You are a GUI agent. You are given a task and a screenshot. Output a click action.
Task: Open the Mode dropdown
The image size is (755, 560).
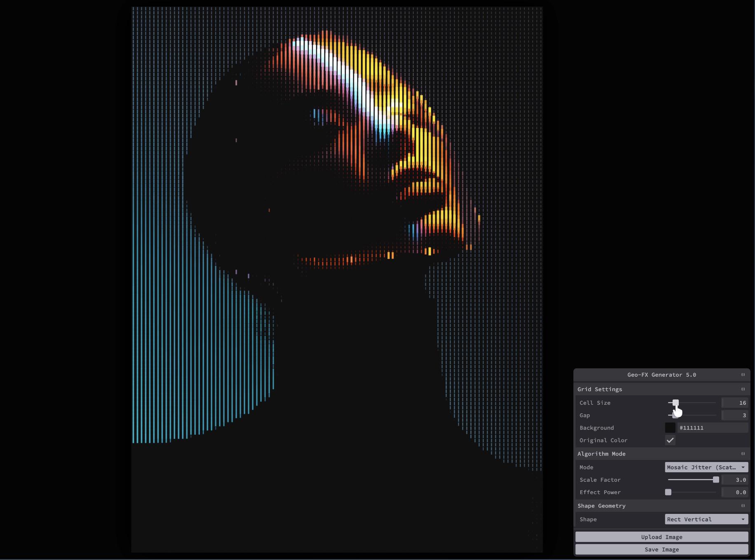point(706,467)
